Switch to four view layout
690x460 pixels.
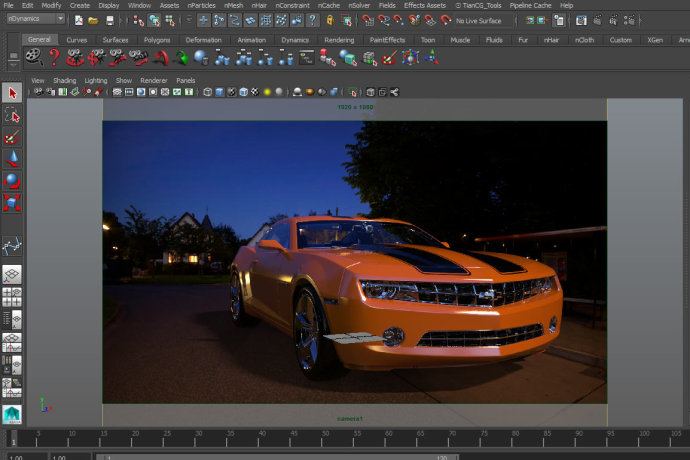(x=12, y=297)
